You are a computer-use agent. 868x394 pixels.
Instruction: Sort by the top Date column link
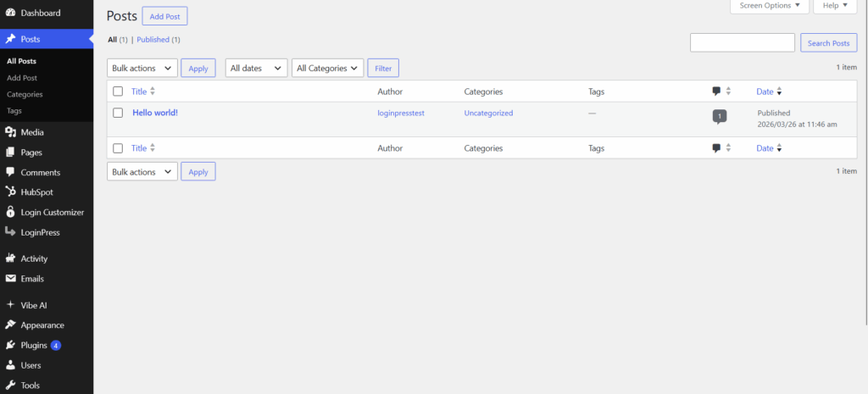(765, 92)
